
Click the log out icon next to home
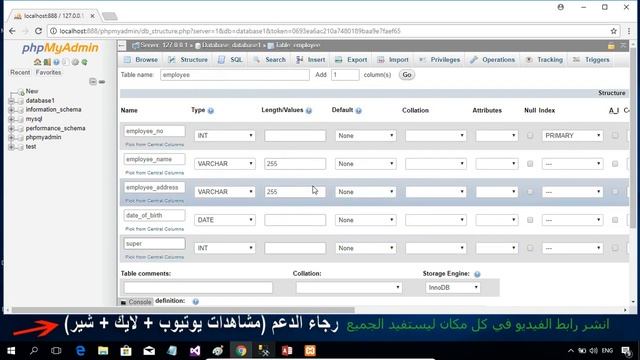[47, 62]
